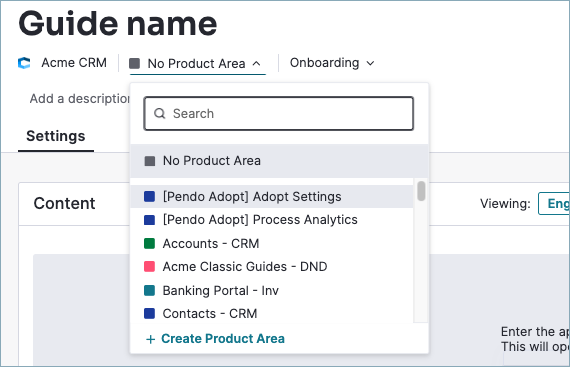Click blue swatch beside Process Analytics
This screenshot has height=367, width=570.
[x=149, y=220]
